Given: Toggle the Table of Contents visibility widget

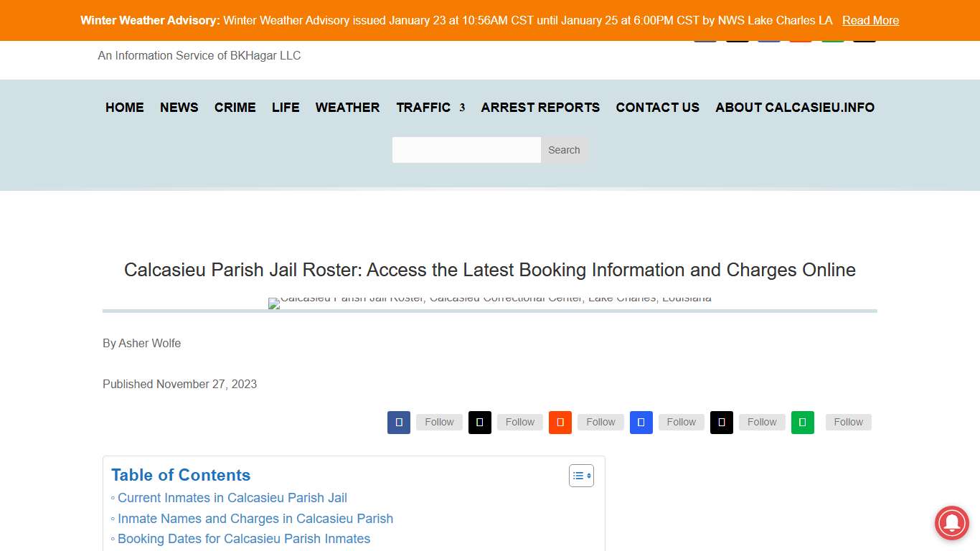Looking at the screenshot, I should tap(581, 475).
